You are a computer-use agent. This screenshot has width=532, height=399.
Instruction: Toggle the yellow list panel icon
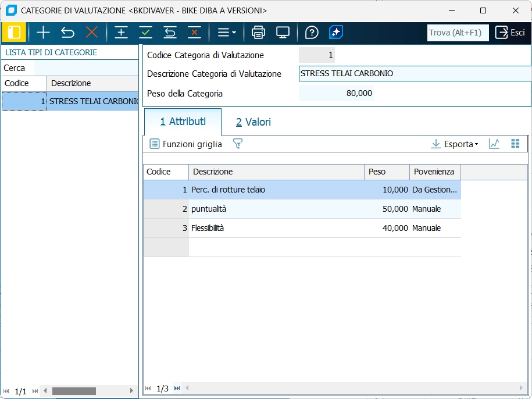click(x=13, y=33)
